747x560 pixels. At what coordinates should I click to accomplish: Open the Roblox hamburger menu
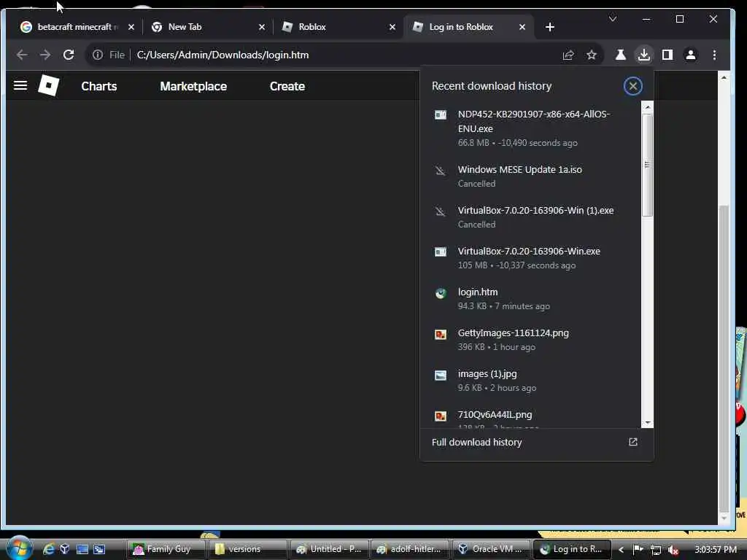20,86
